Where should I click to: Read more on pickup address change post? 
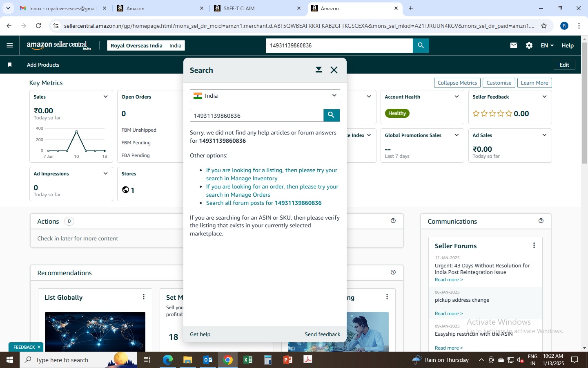[x=449, y=314]
